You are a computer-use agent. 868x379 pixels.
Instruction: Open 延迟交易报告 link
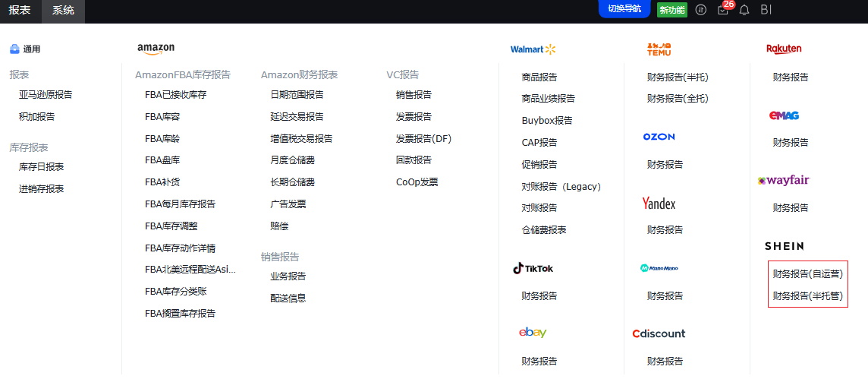pyautogui.click(x=297, y=117)
